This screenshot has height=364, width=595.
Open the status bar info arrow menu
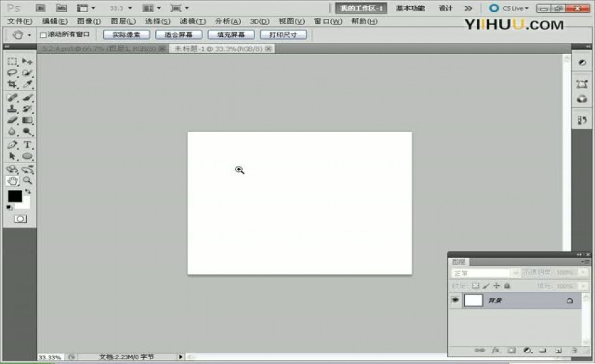point(181,357)
